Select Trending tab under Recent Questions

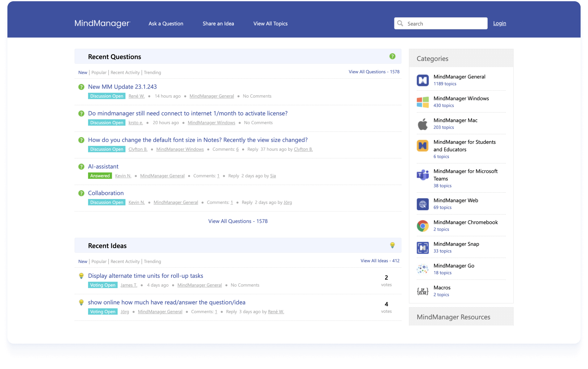point(152,72)
